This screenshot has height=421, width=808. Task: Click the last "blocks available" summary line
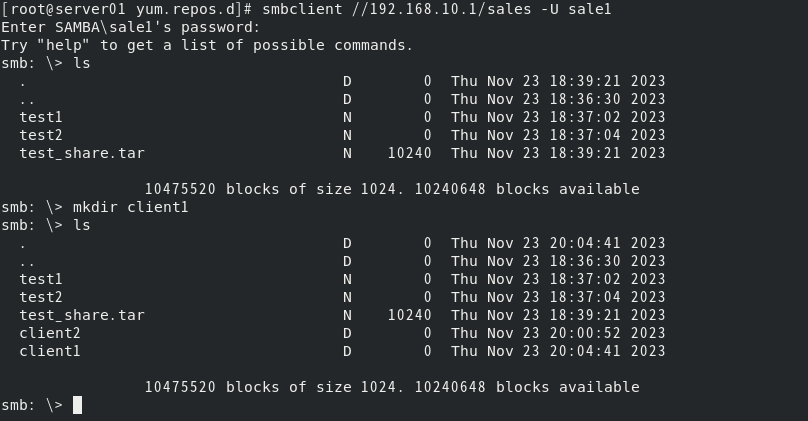(392, 387)
